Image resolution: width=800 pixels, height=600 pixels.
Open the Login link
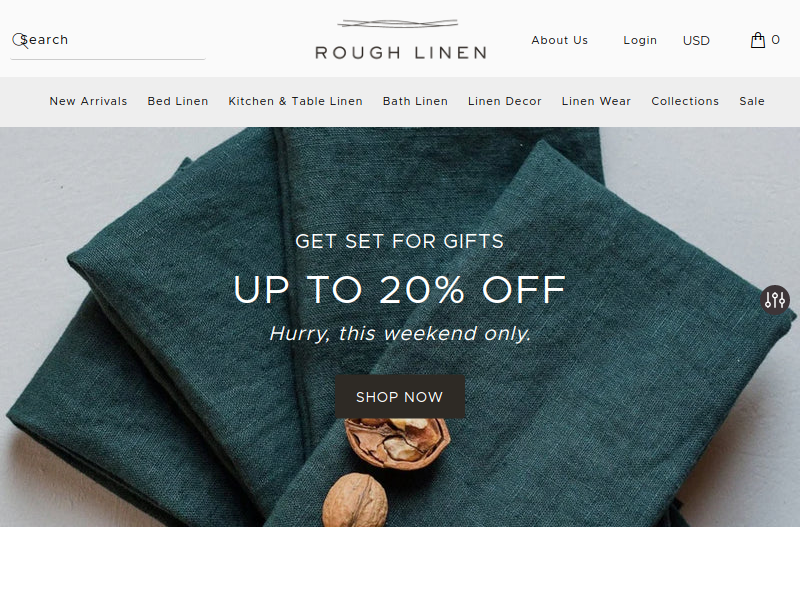click(x=640, y=40)
